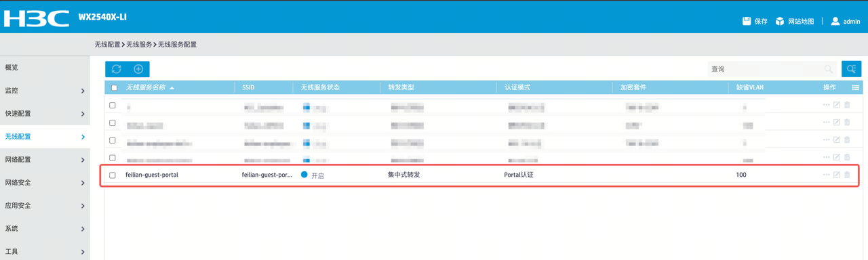The image size is (868, 260).
Task: Edit the feilian-guest-portal service
Action: 837,175
